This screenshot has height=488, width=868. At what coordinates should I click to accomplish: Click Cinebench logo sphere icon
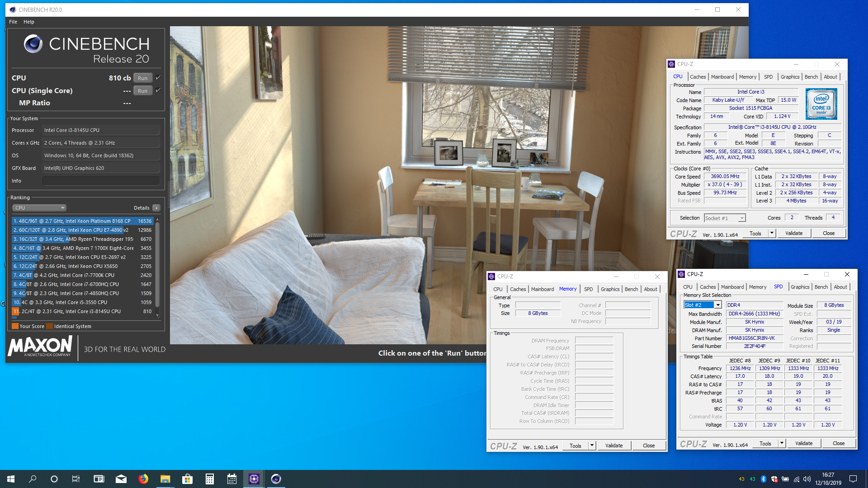pyautogui.click(x=33, y=44)
